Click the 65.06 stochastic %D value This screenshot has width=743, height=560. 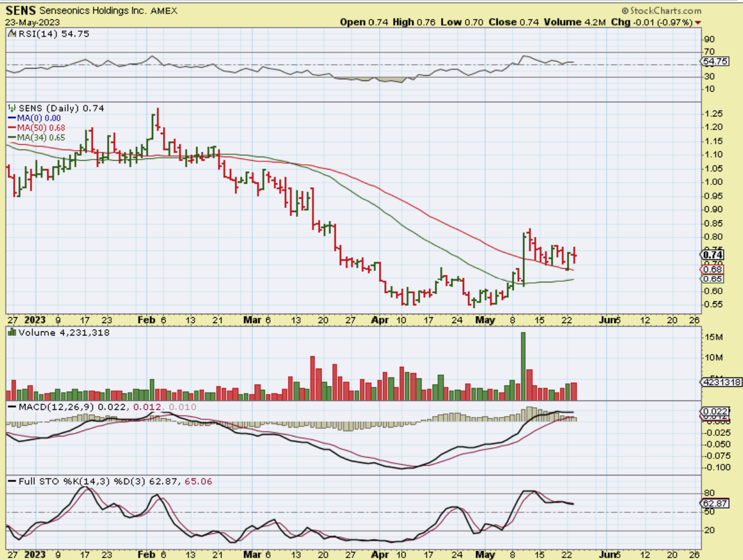200,481
